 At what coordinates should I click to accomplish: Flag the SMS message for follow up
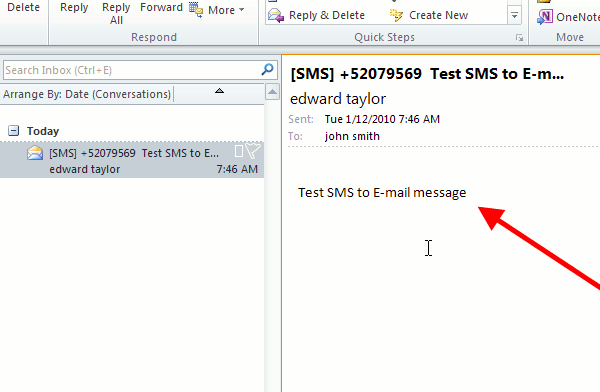click(253, 151)
